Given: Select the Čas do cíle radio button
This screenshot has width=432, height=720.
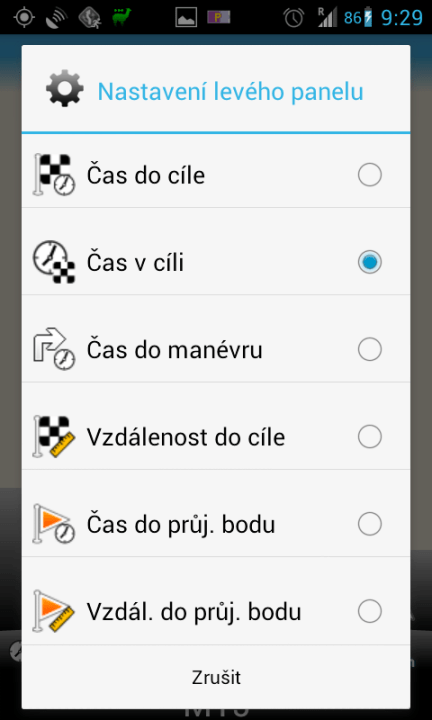Looking at the screenshot, I should click(x=370, y=175).
